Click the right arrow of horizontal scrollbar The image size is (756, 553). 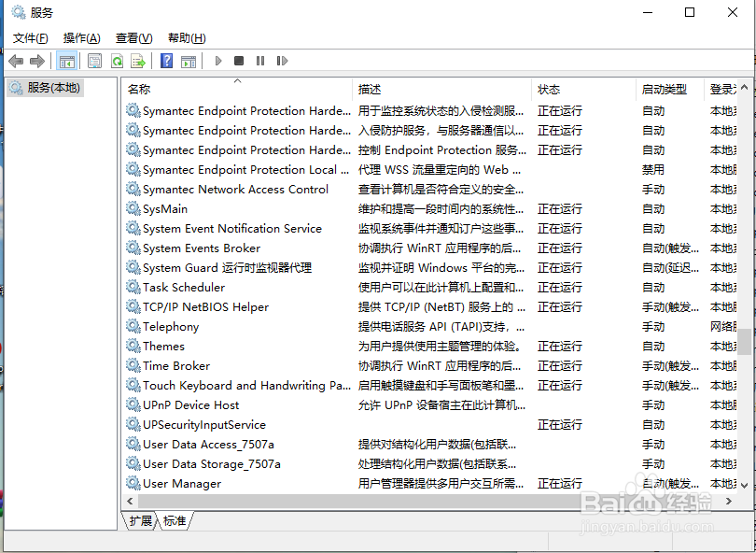[x=729, y=502]
